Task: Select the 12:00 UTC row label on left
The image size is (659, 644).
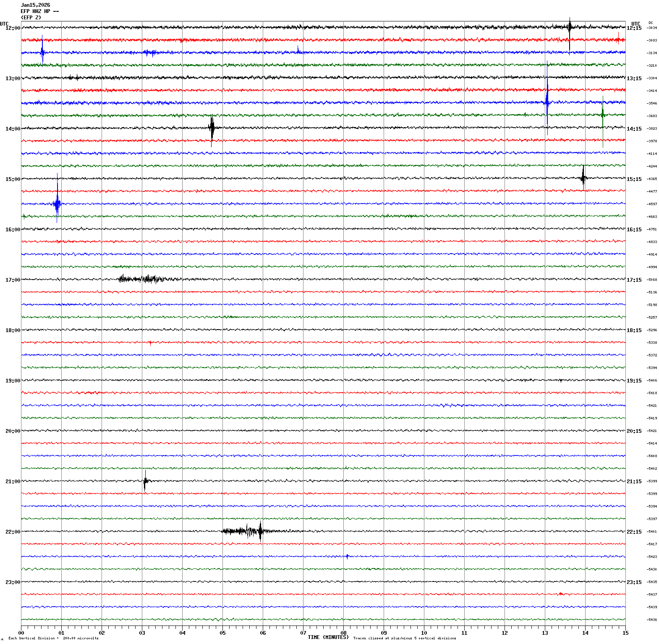Action: (x=13, y=28)
